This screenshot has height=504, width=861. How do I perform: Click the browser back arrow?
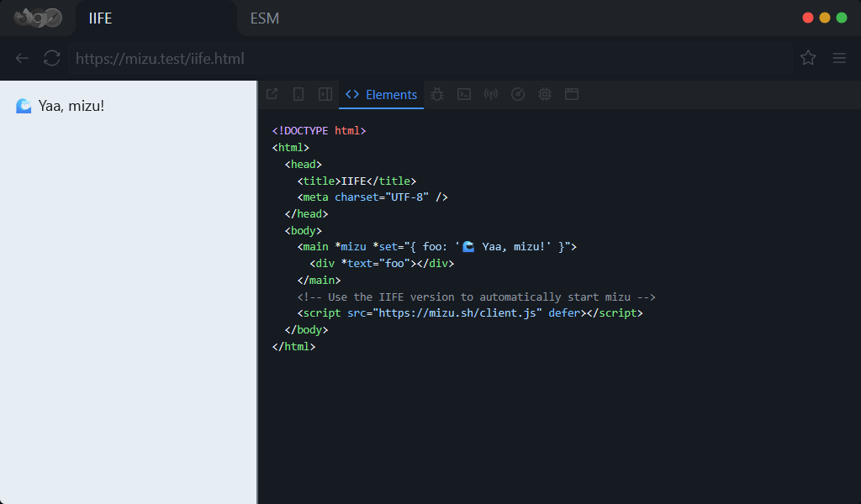tap(22, 58)
